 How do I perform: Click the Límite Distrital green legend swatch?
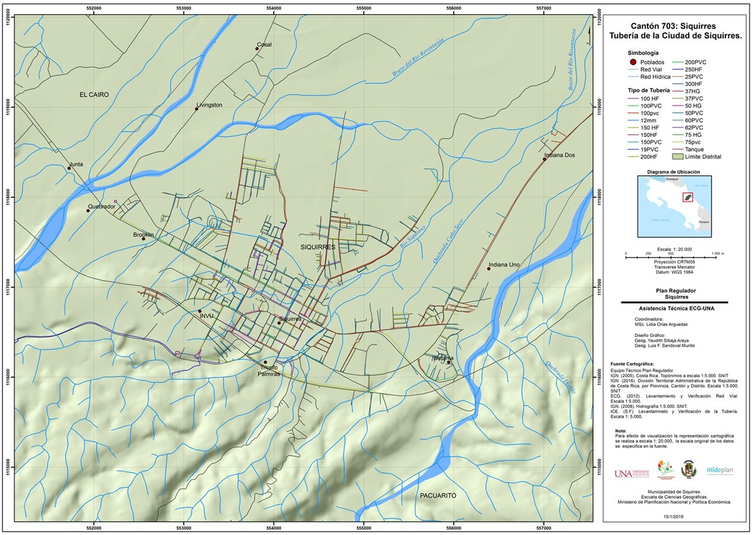tap(677, 156)
